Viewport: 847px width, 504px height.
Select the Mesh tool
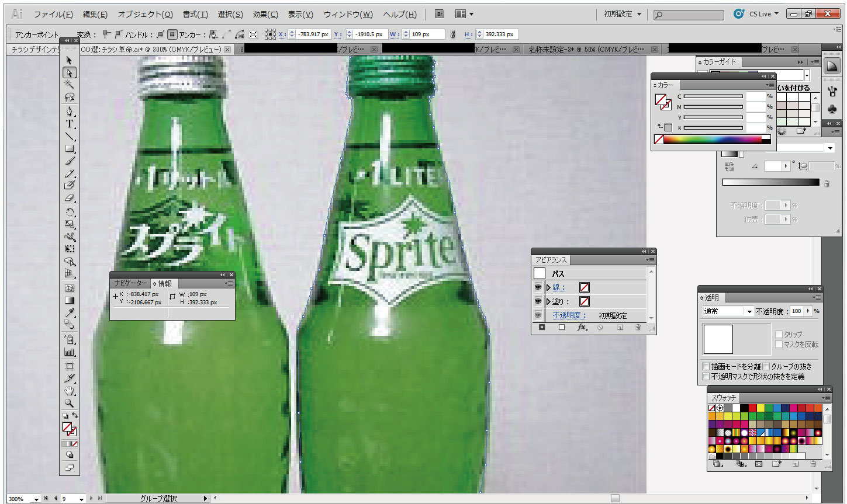70,288
